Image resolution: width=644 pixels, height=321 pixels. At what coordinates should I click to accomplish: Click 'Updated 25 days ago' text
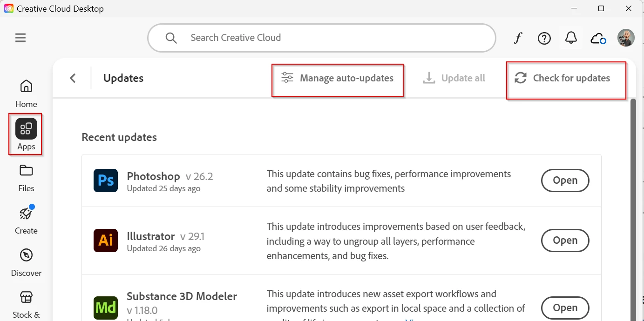[163, 188]
